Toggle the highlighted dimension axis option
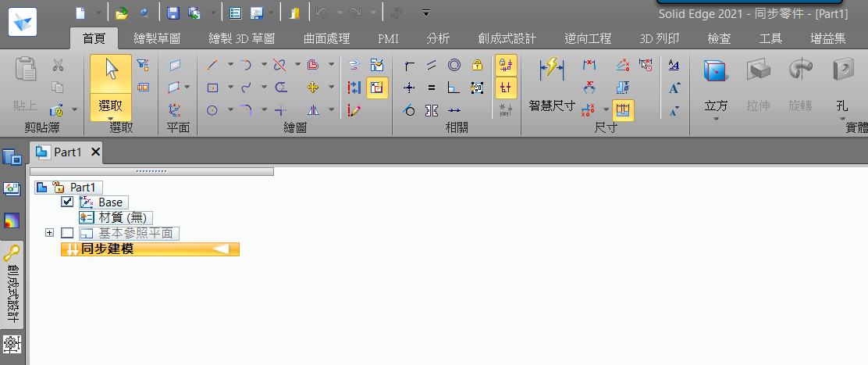The image size is (868, 365). pyautogui.click(x=624, y=110)
